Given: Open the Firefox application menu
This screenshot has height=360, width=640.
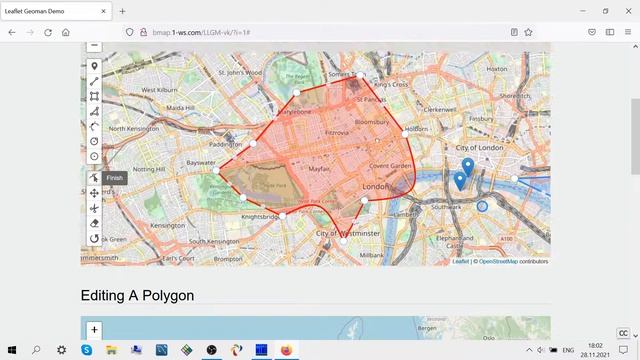Looking at the screenshot, I should tap(628, 32).
